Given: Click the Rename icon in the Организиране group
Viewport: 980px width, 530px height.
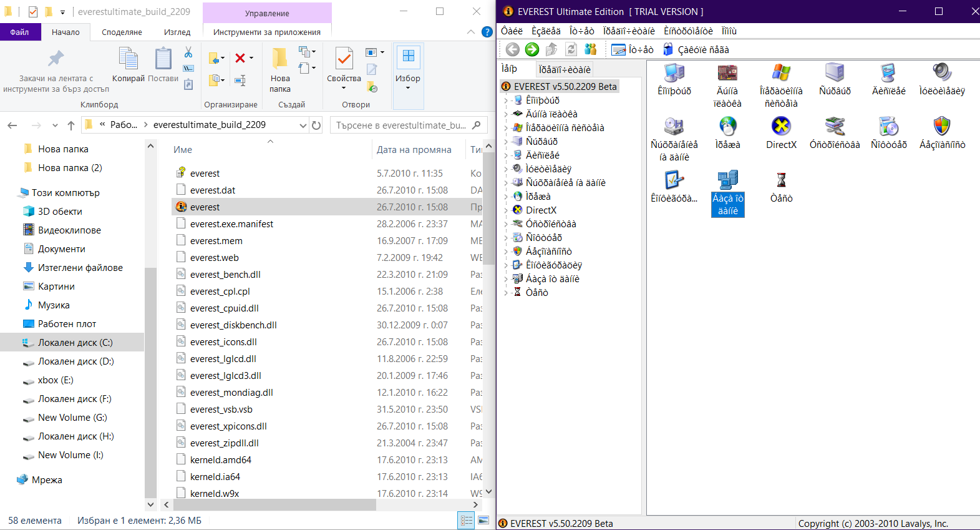Looking at the screenshot, I should [240, 80].
